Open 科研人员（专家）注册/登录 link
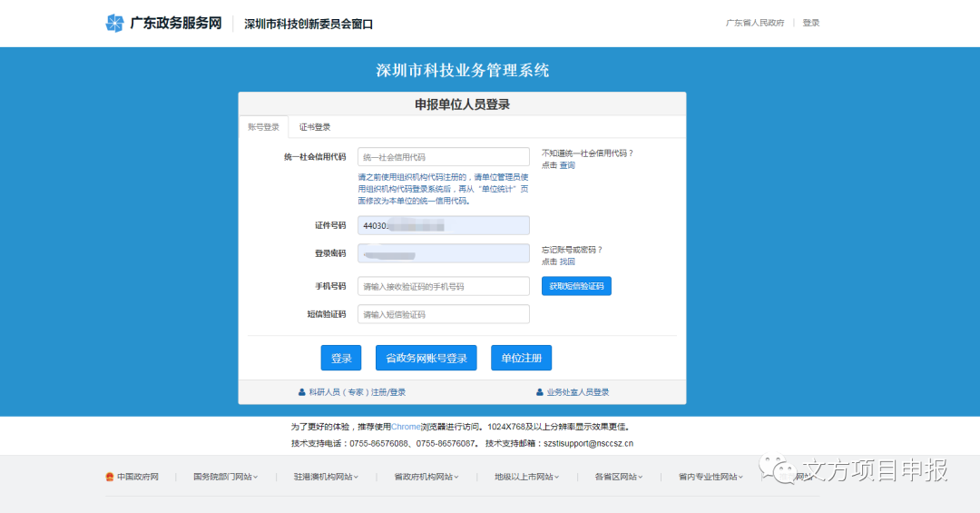The image size is (980, 513). (x=357, y=392)
